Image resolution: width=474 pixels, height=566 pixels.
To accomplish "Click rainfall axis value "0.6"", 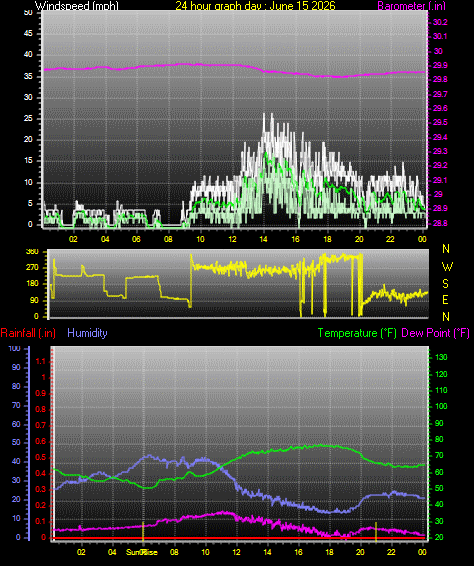I will click(x=41, y=441).
